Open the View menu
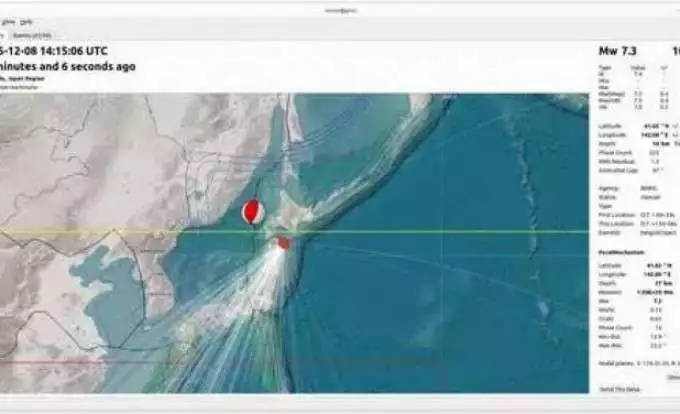The width and height of the screenshot is (680, 414). click(x=8, y=21)
